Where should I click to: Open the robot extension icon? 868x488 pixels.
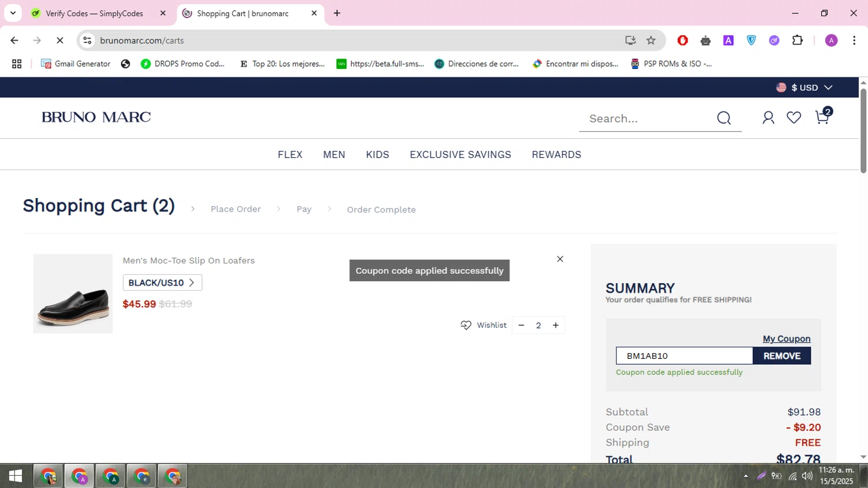tap(705, 41)
